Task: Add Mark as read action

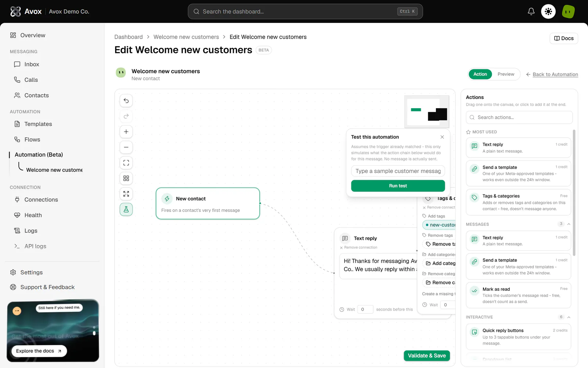Action: (x=519, y=295)
